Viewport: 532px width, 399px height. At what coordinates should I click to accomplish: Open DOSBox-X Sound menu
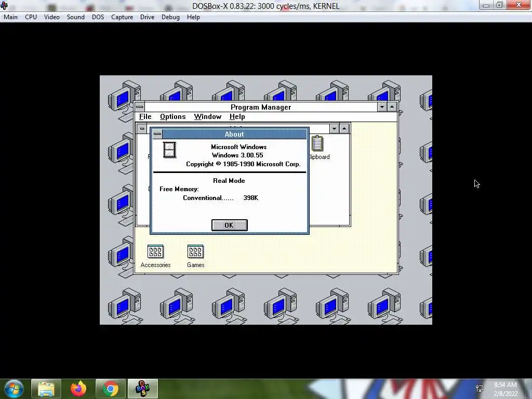(76, 17)
